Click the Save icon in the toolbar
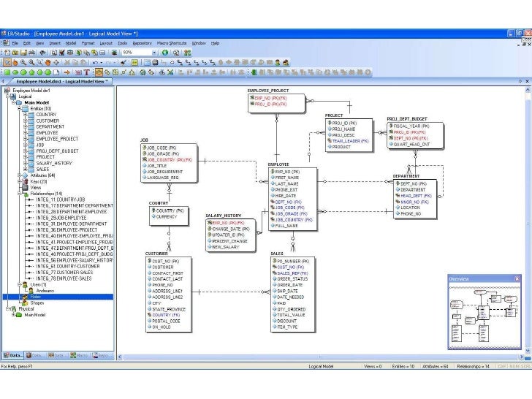Viewport: 532px width, 399px height. (x=24, y=53)
